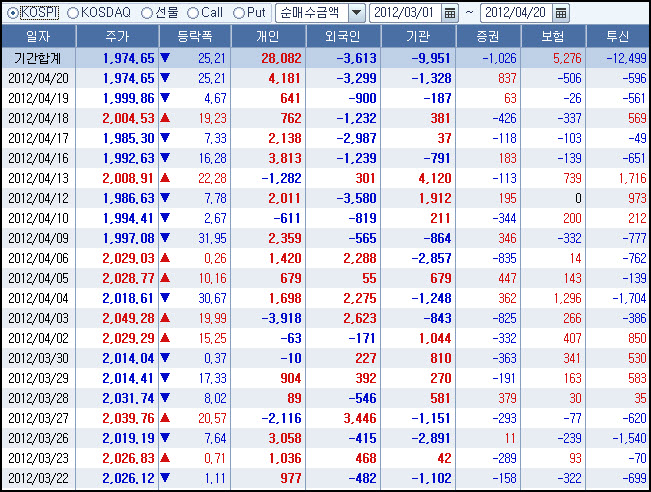Select the 기간합계 summary row label

pyautogui.click(x=38, y=58)
